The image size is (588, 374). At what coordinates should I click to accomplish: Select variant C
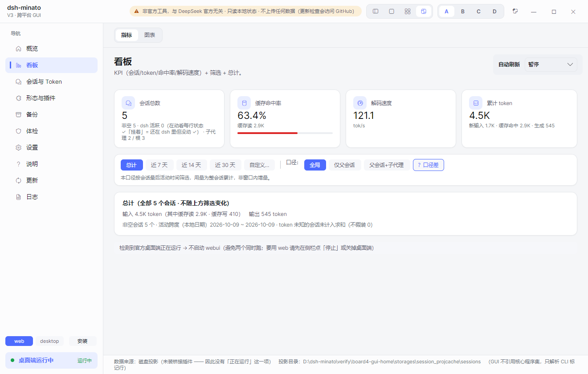[479, 12]
